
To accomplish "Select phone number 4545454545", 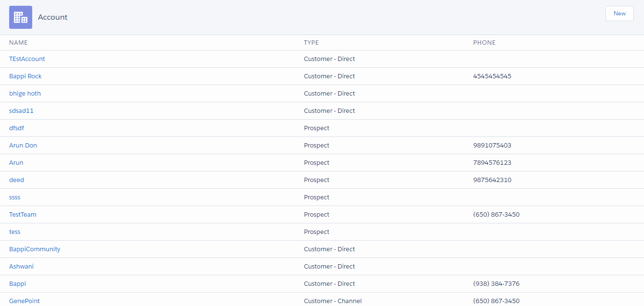I will pos(492,76).
